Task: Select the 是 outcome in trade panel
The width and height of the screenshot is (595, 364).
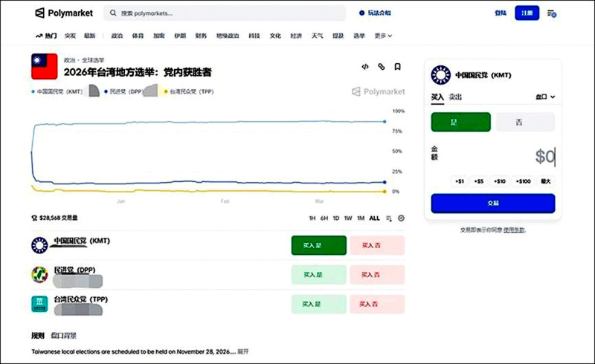Action: (460, 122)
